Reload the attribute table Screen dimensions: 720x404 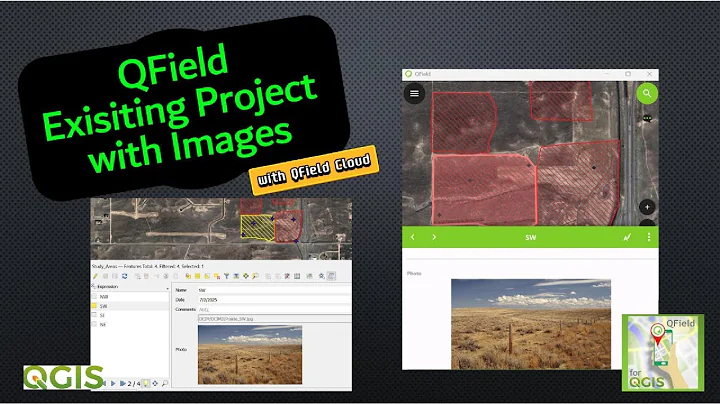point(124,276)
